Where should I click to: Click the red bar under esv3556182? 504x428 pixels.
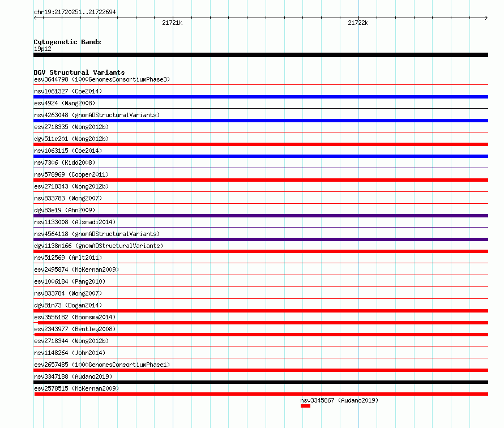263,323
